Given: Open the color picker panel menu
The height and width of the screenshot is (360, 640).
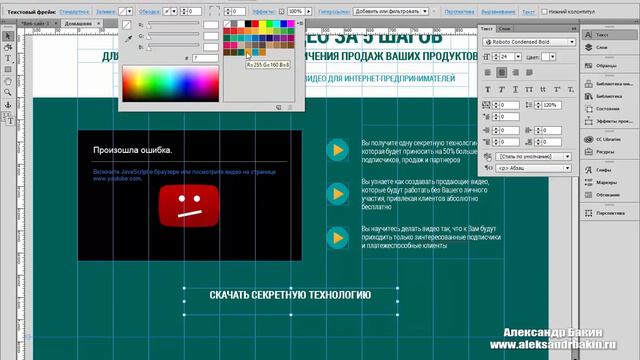Looking at the screenshot, I should 300,24.
